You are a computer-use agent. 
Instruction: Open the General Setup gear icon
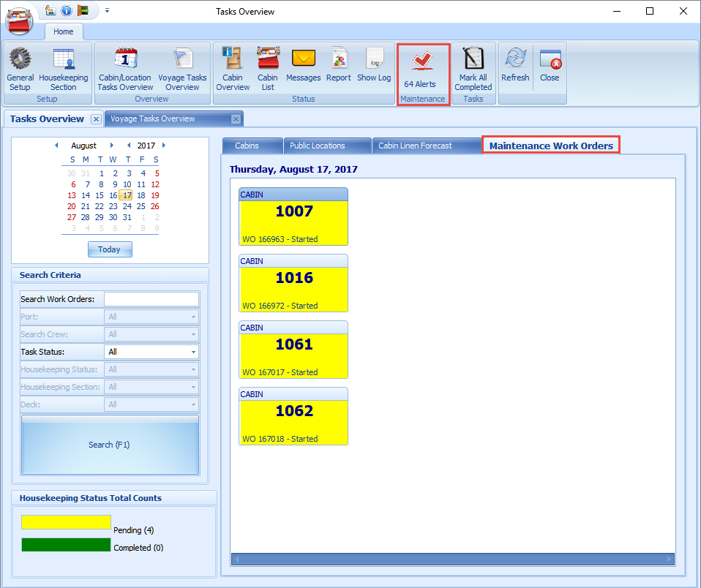[20, 66]
